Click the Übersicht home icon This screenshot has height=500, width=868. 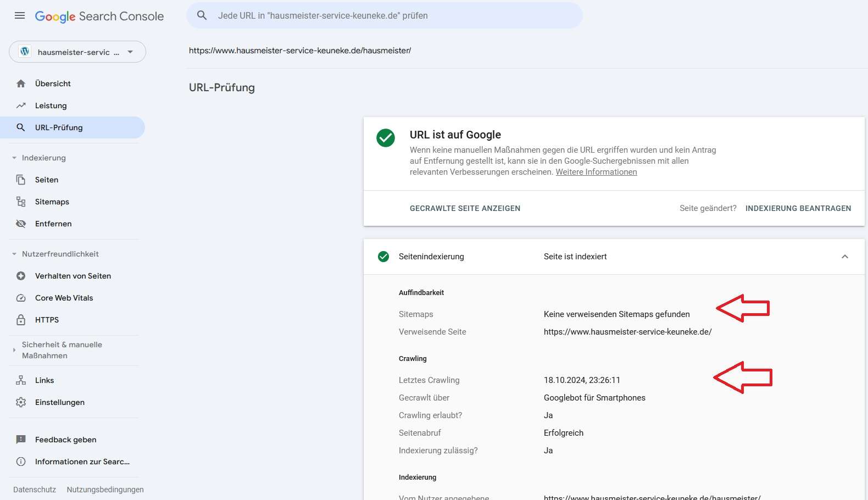tap(21, 84)
